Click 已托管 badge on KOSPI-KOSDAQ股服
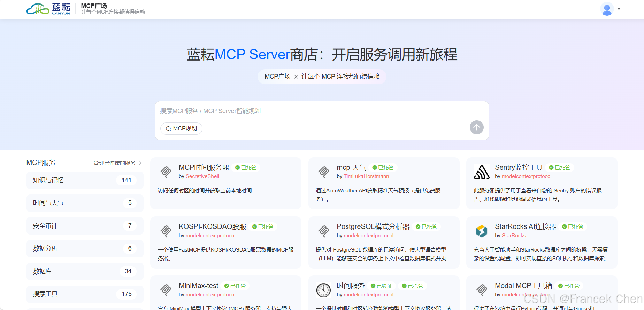Screen dimensions: 644x310 (x=263, y=227)
